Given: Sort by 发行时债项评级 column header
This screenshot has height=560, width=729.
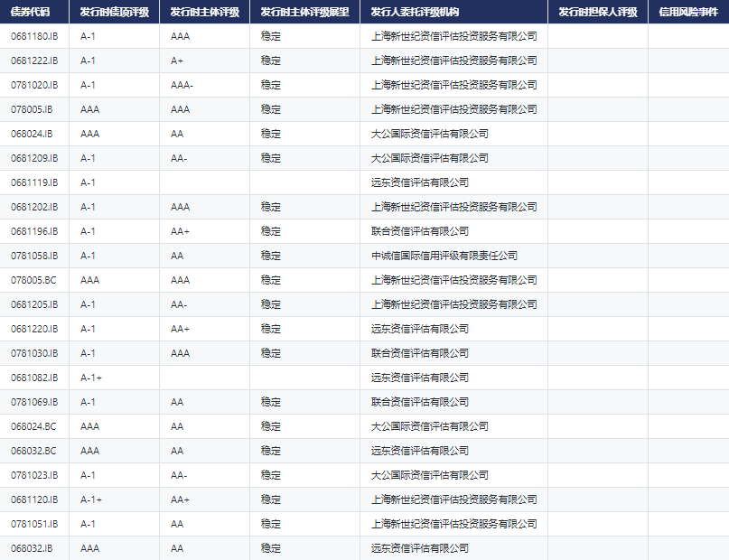Looking at the screenshot, I should click(115, 12).
